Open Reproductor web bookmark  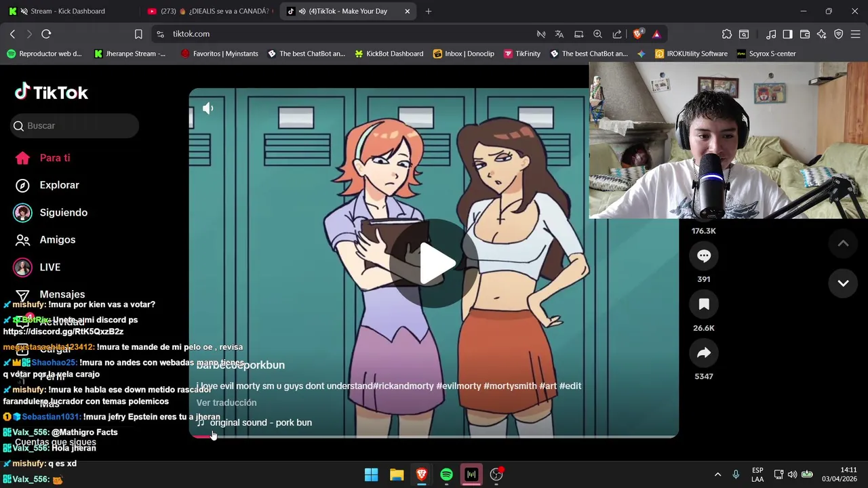43,54
